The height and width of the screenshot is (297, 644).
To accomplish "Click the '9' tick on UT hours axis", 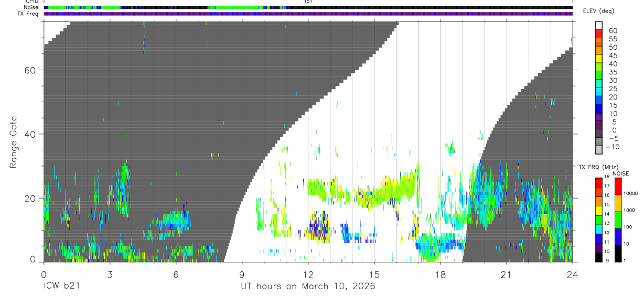I will click(x=242, y=274).
